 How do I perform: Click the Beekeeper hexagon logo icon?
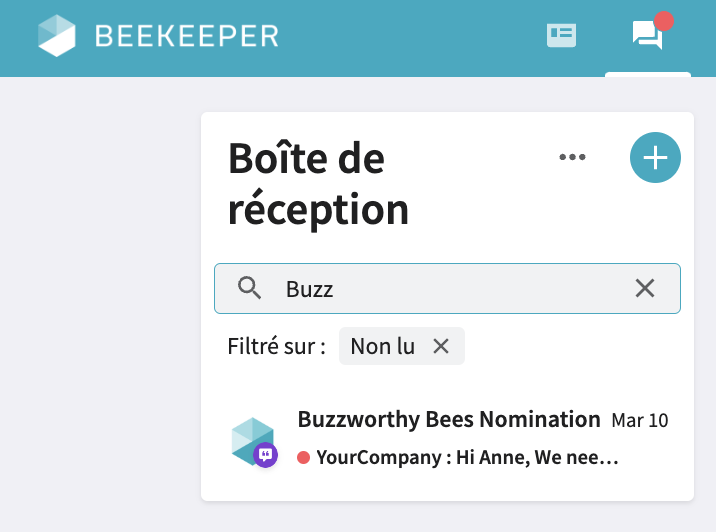[57, 36]
